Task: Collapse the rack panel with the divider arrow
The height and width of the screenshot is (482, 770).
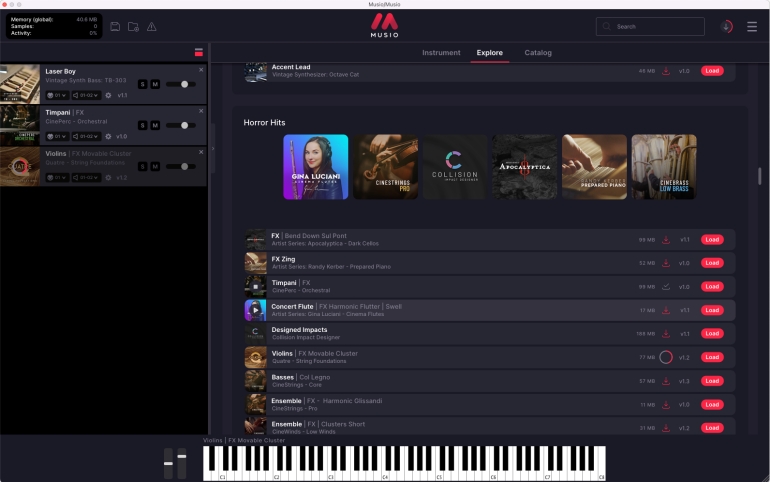Action: 213,148
